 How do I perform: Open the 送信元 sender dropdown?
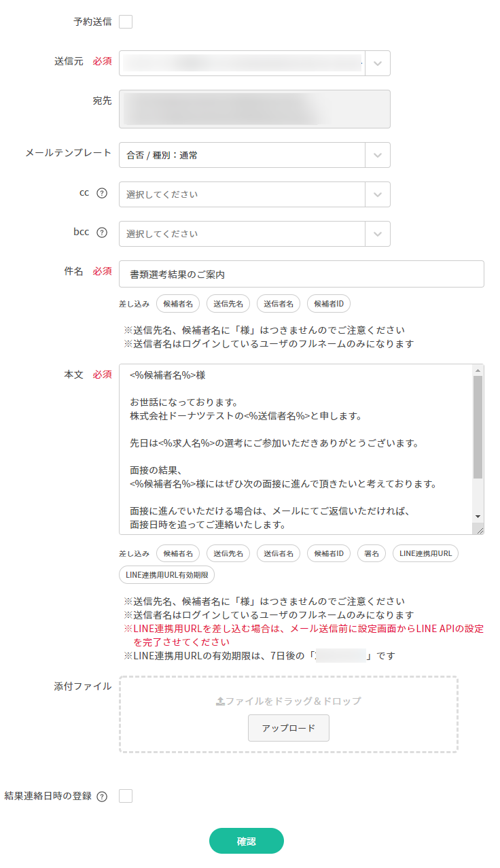point(378,63)
